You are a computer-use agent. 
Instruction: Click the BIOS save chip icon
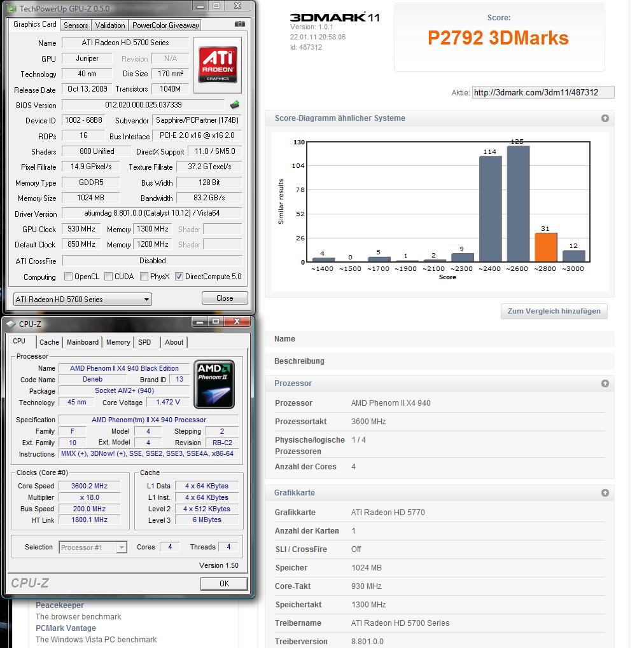[235, 104]
